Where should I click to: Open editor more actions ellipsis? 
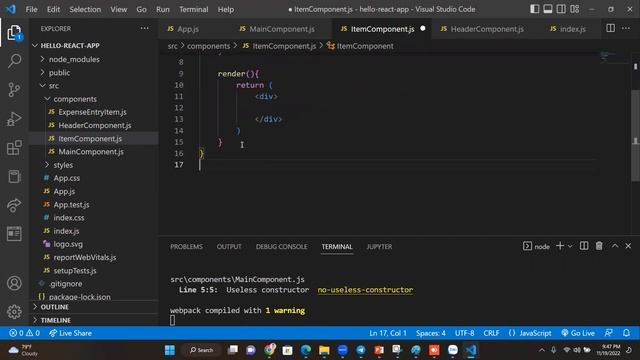tap(626, 28)
